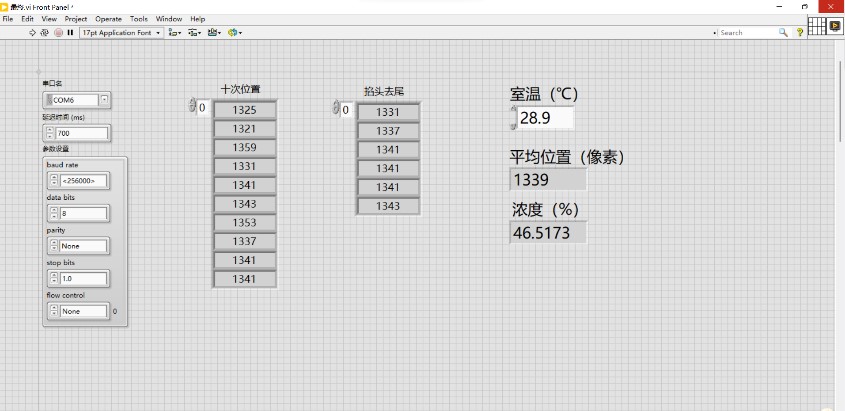
Task: Open the Operate menu
Action: click(x=108, y=19)
